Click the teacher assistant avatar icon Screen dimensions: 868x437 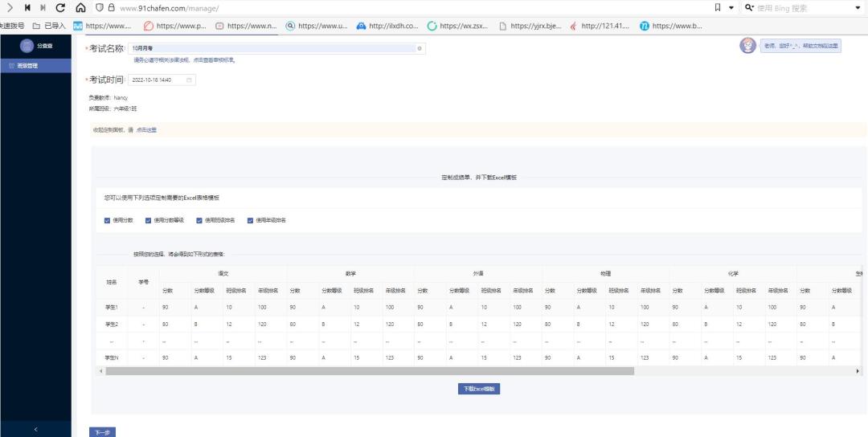pos(747,46)
